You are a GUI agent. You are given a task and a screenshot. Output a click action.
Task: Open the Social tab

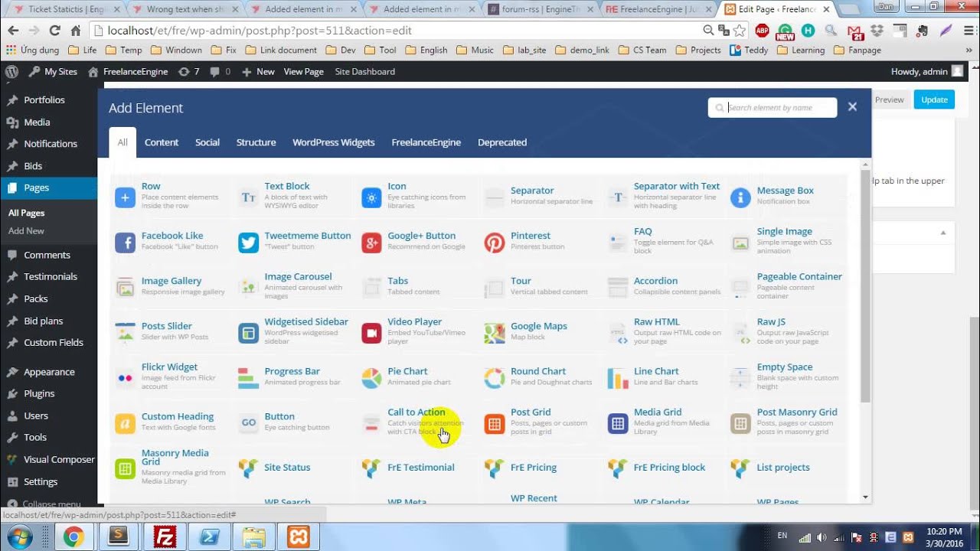click(207, 142)
